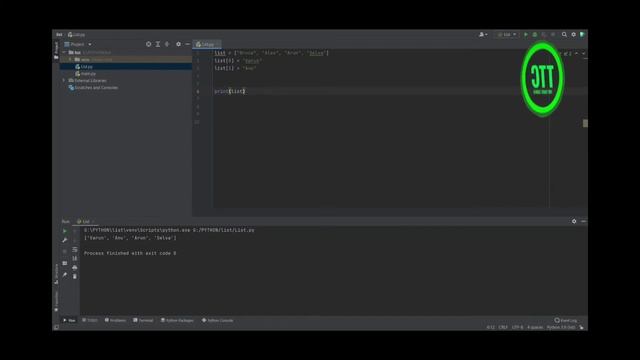Hide the Project panel minus icon
The height and width of the screenshot is (360, 640).
[x=187, y=44]
